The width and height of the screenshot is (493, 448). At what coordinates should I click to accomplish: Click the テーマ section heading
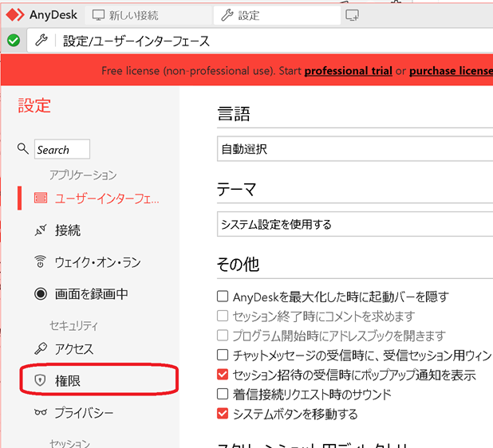point(236,190)
